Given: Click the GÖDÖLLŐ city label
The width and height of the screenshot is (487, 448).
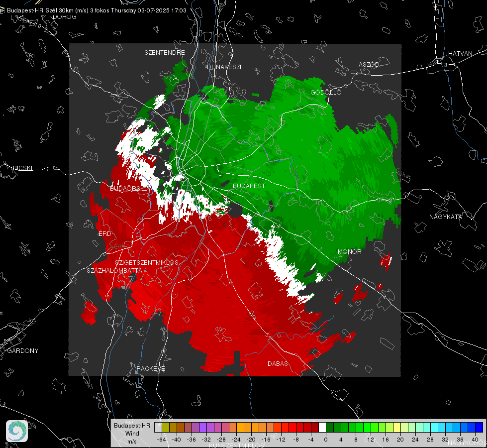Looking at the screenshot, I should pyautogui.click(x=326, y=92).
